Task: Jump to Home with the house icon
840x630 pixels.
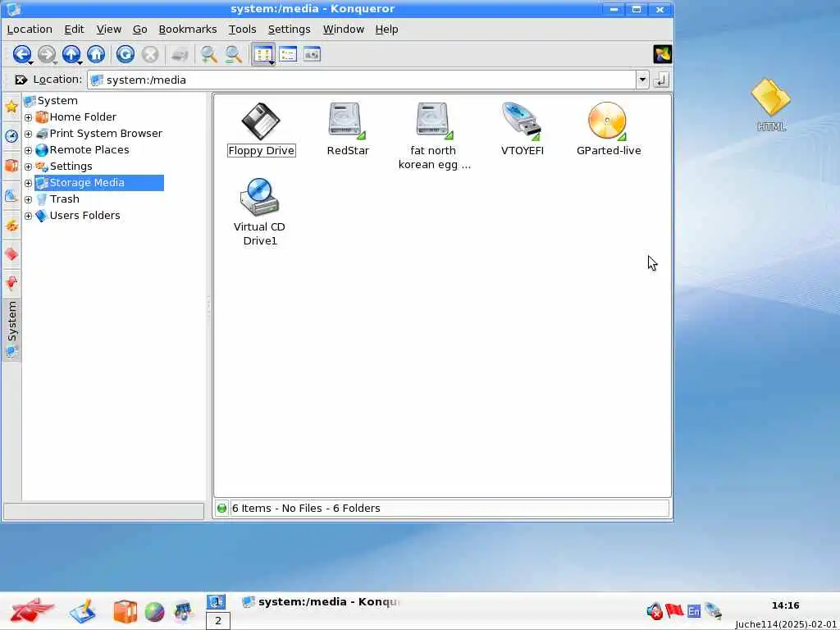Action: click(96, 54)
